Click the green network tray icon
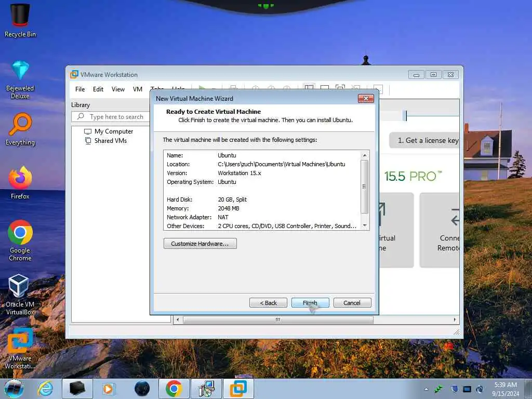The width and height of the screenshot is (532, 399). tap(439, 389)
